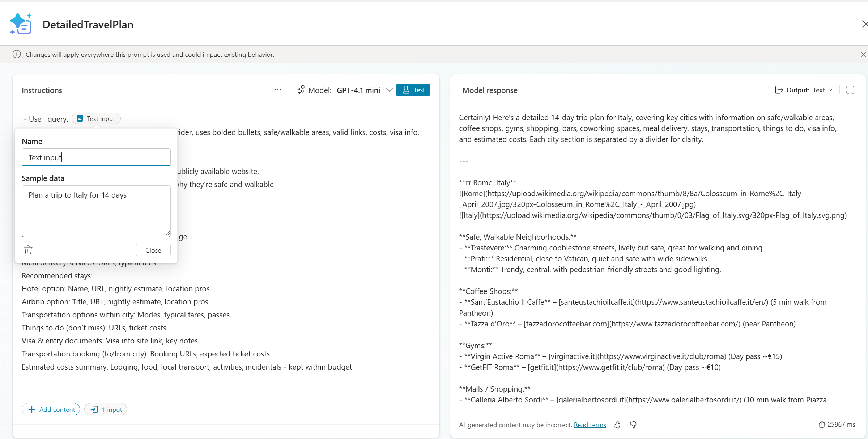Image resolution: width=868 pixels, height=439 pixels.
Task: Open the GPT-4.1 mini model dropdown
Action: pos(389,90)
